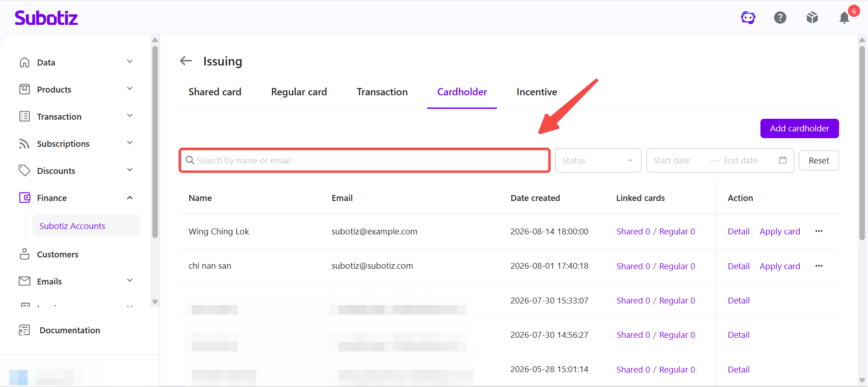This screenshot has height=387, width=868.
Task: Expand the Subscriptions menu
Action: [x=130, y=143]
